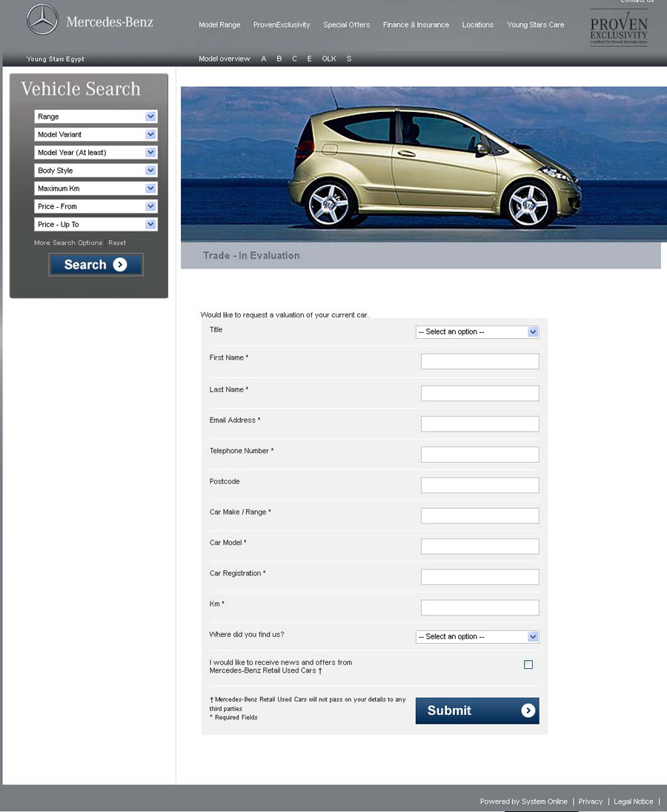This screenshot has width=667, height=812.
Task: Expand the Body Style dropdown
Action: pyautogui.click(x=96, y=171)
